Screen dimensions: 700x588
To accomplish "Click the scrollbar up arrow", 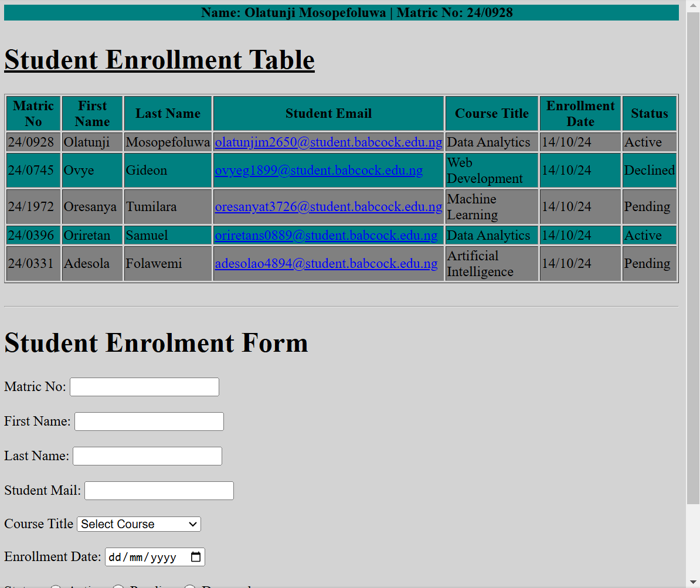I will tap(693, 5).
